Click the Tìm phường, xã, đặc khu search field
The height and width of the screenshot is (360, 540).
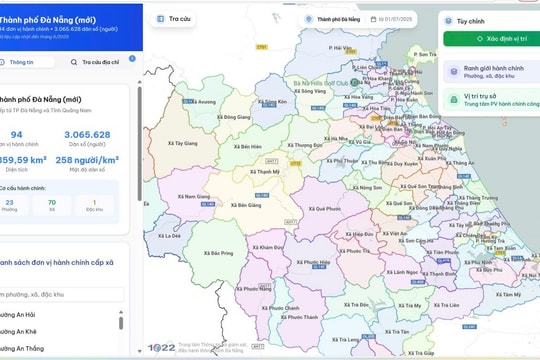(61, 295)
